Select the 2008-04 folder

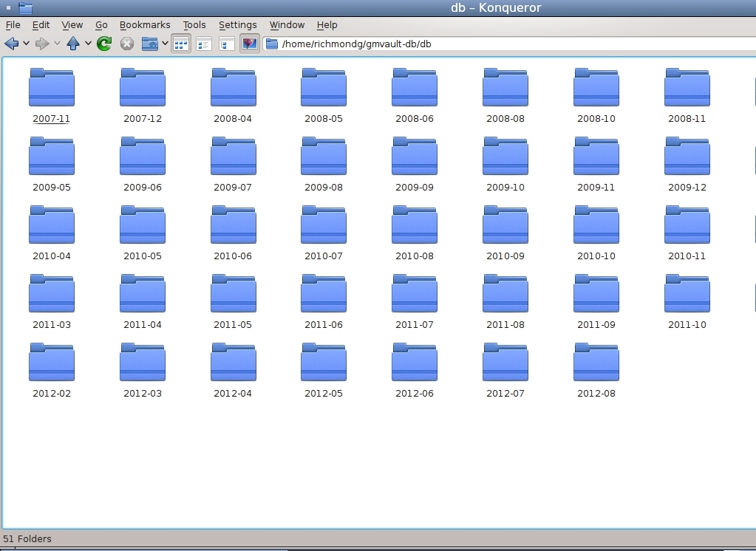click(x=233, y=87)
